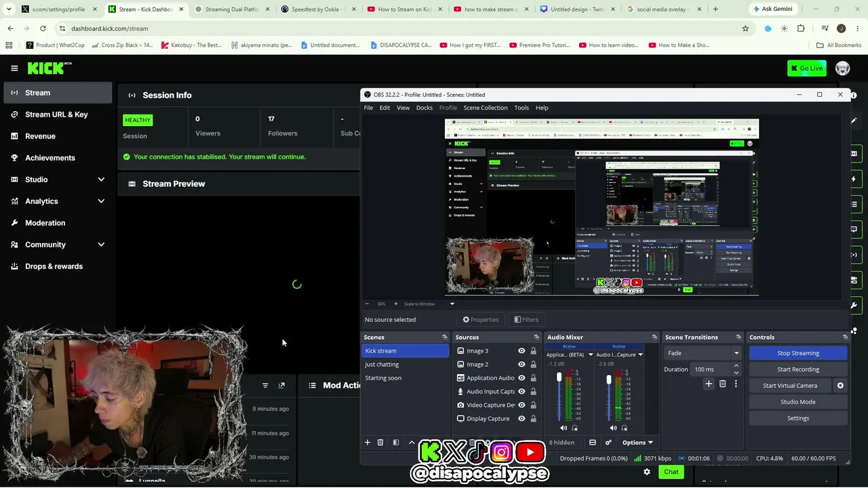Open the Audio Input Capture channel dropdown
Screen dimensions: 868x488
point(640,354)
